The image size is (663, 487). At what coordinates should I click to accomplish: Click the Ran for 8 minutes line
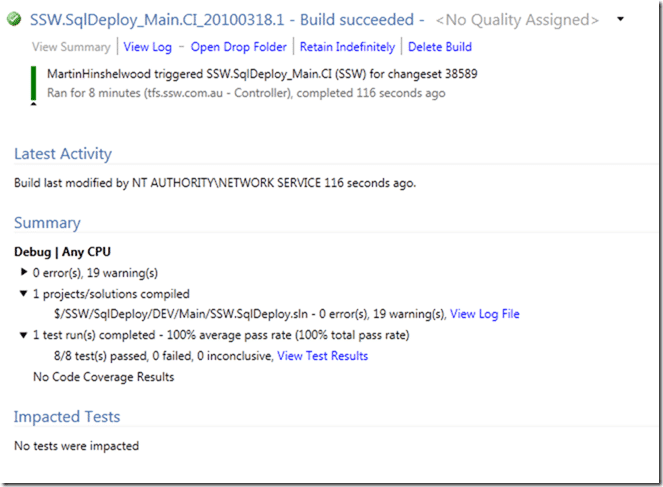pos(246,93)
